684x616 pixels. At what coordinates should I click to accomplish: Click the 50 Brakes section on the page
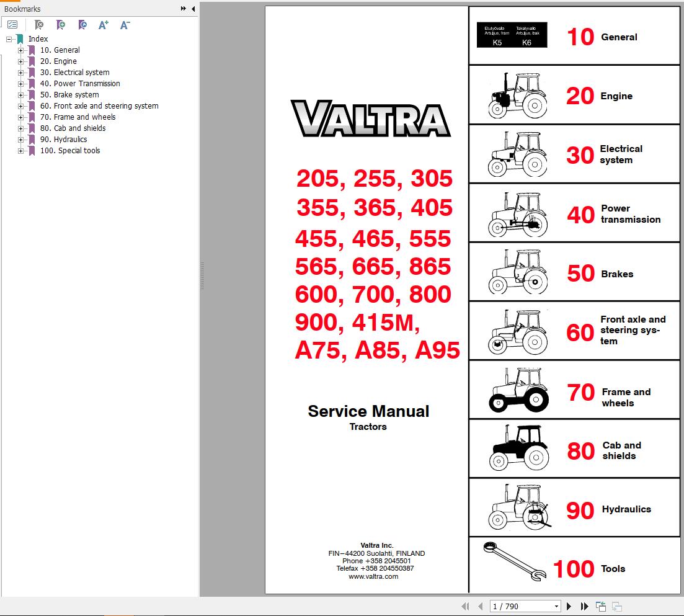pyautogui.click(x=574, y=272)
